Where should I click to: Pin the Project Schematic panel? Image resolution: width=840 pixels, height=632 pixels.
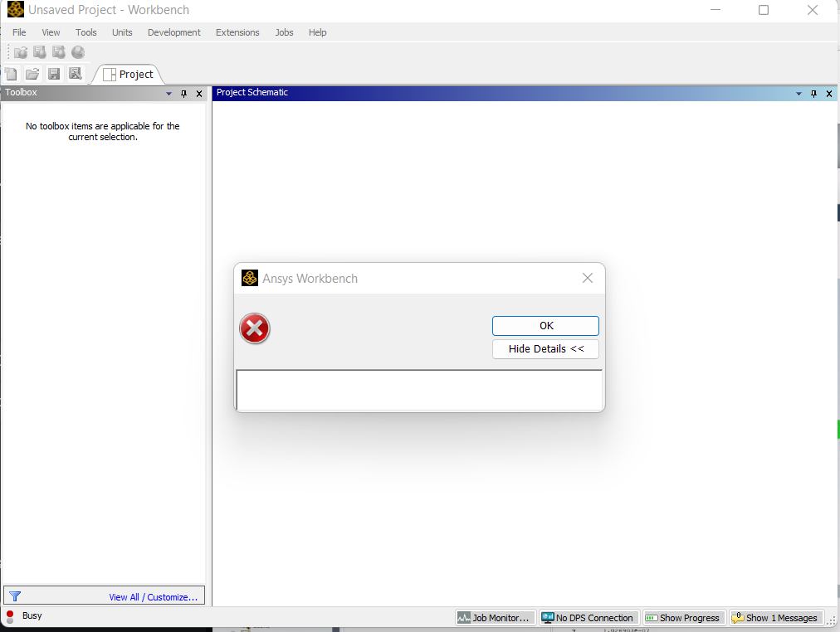(x=813, y=94)
